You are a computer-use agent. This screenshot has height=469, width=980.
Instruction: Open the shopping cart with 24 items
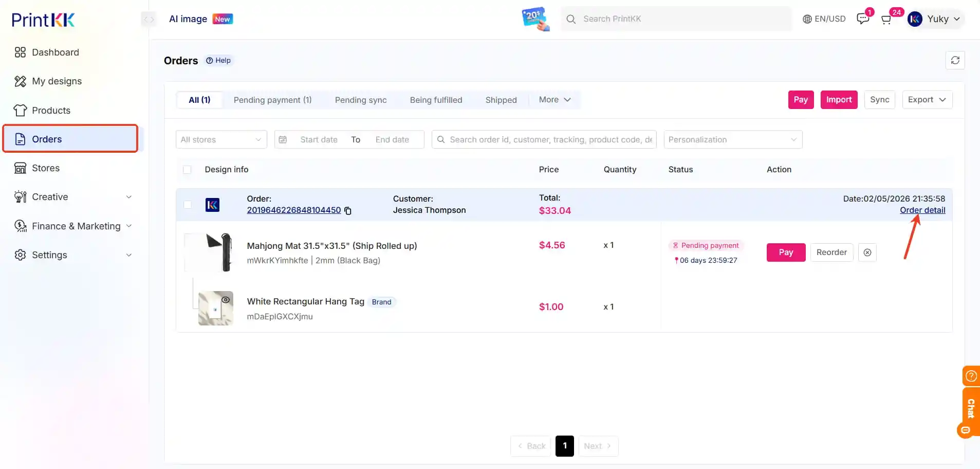tap(886, 20)
